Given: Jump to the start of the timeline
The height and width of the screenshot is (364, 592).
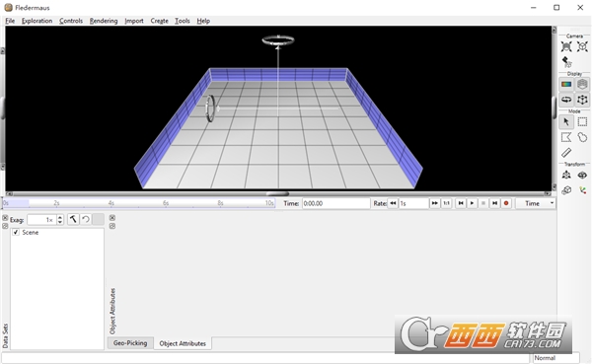Looking at the screenshot, I should pos(461,203).
